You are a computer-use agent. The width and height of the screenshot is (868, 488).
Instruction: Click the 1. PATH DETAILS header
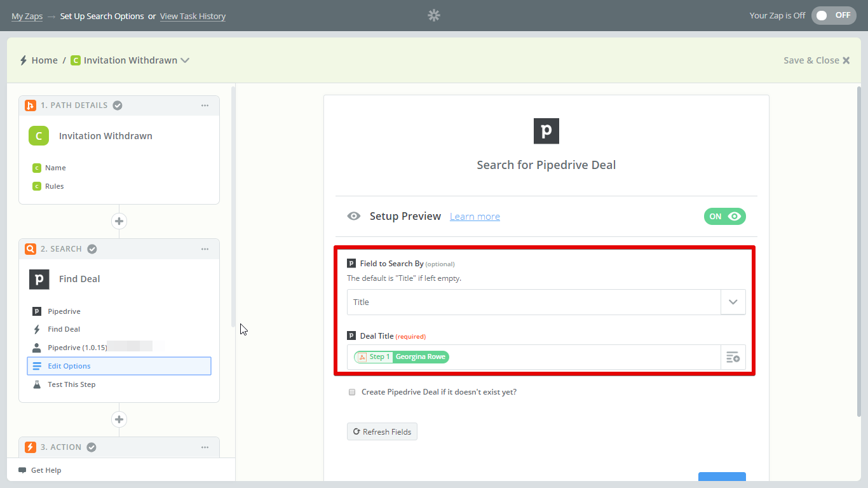119,105
